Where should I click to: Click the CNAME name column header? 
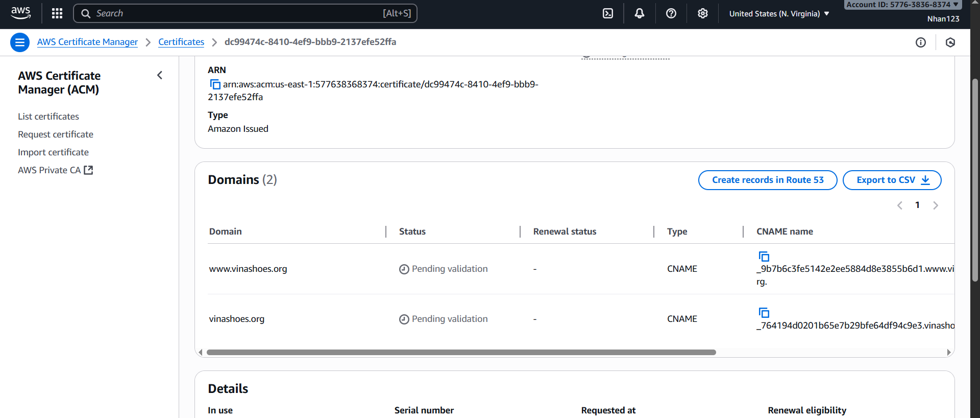point(785,231)
